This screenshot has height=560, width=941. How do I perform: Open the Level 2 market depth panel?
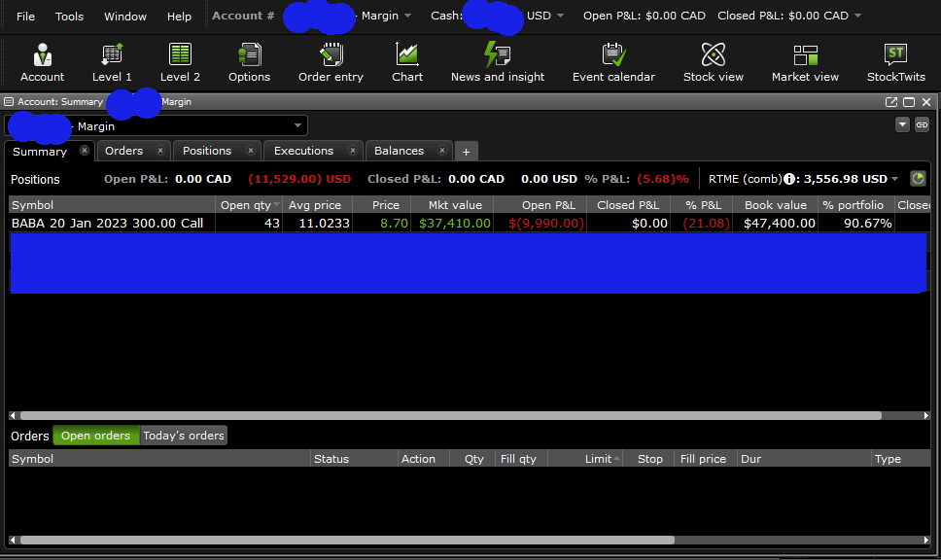(180, 61)
